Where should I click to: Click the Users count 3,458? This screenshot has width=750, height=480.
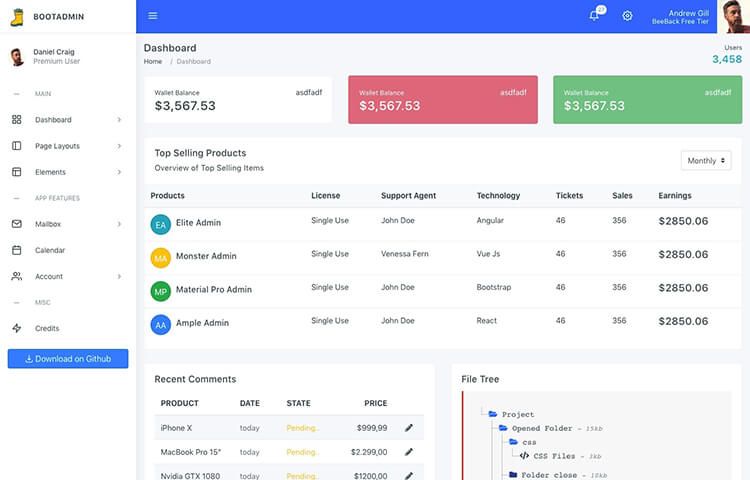[x=727, y=59]
